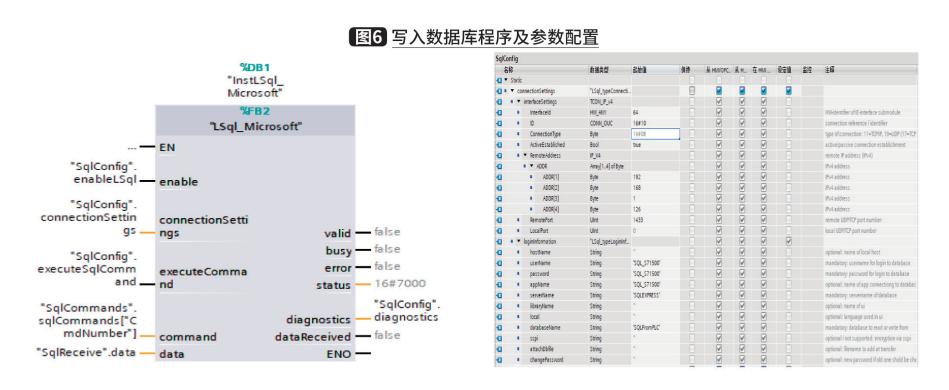
Task: Click the ConnectionType start value input field
Action: click(655, 134)
